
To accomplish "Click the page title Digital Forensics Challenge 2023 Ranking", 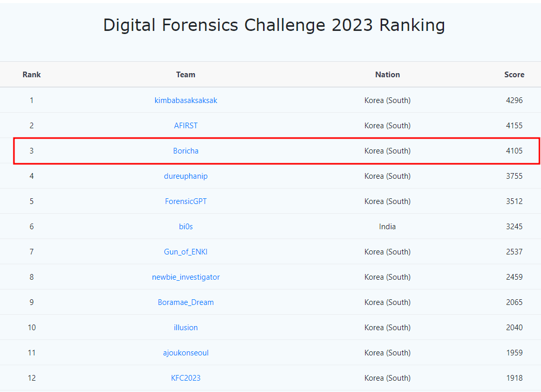I will click(274, 25).
